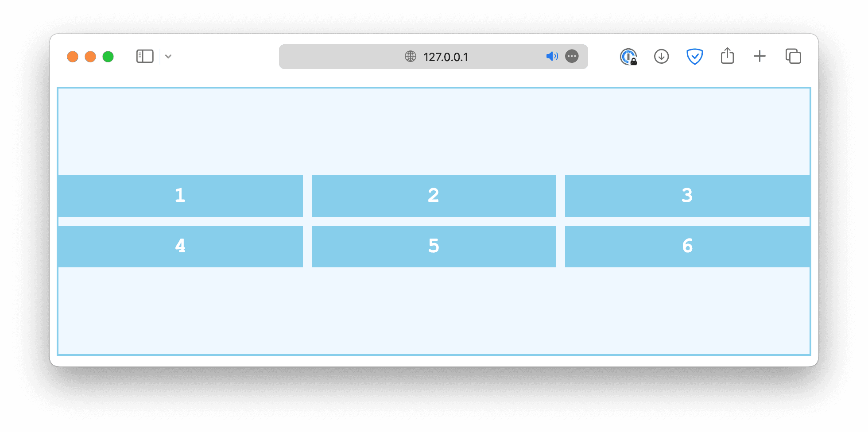The height and width of the screenshot is (432, 868).
Task: Select grid box number 3
Action: tap(687, 196)
